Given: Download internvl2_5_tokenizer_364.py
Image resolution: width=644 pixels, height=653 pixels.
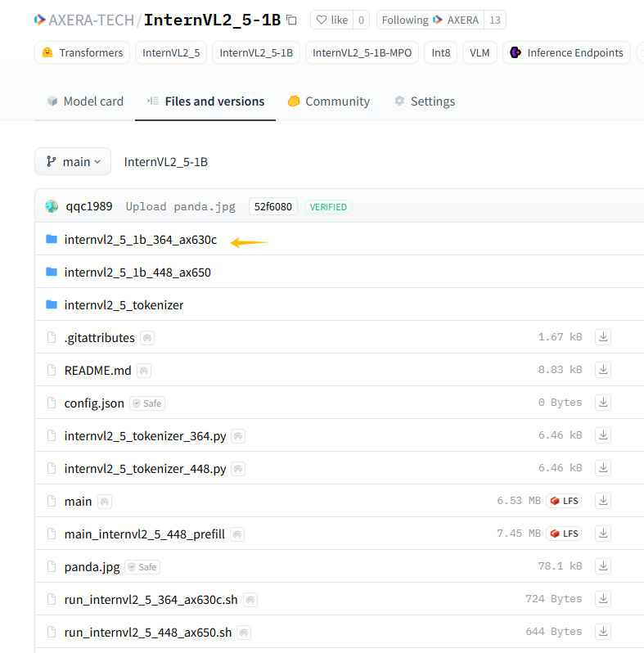Looking at the screenshot, I should tap(603, 435).
